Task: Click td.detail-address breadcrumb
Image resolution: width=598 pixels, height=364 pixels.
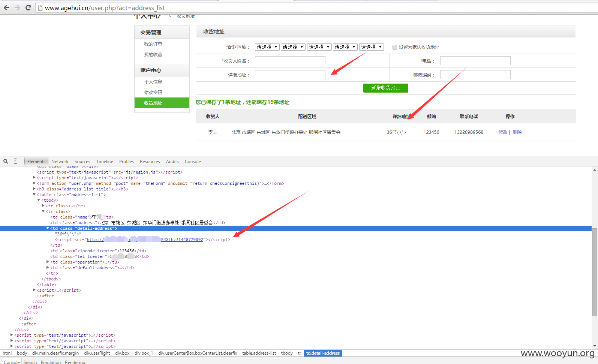Action: pyautogui.click(x=323, y=353)
